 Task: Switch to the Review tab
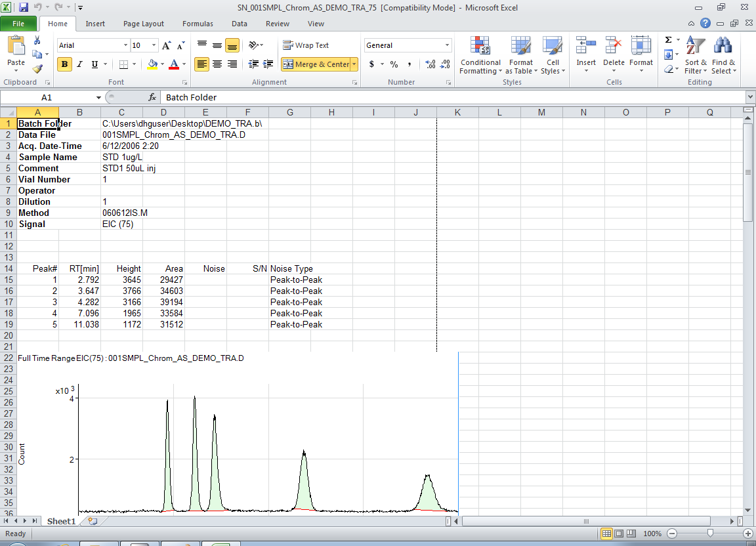click(277, 24)
